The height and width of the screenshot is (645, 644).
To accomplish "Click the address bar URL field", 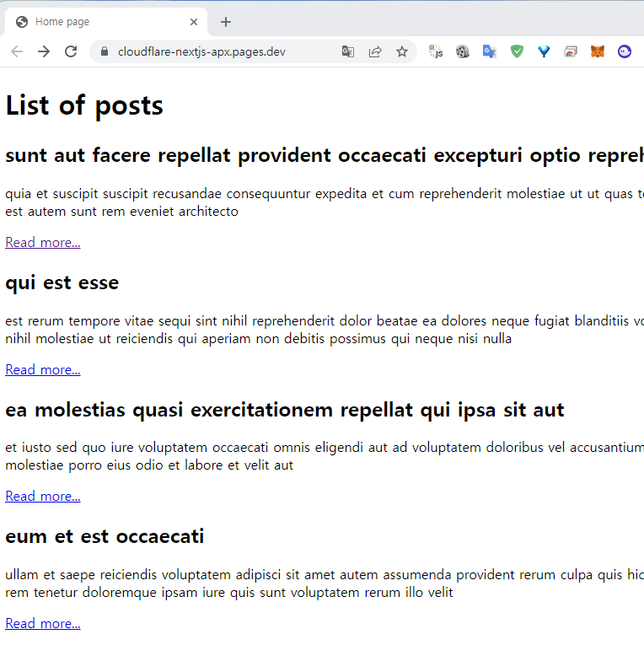I will [219, 51].
